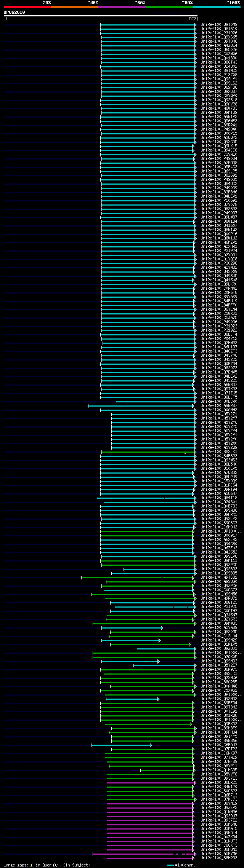244x868 pixels.
Task: Open hit UniRef100_O81610
Action: (x=219, y=29)
